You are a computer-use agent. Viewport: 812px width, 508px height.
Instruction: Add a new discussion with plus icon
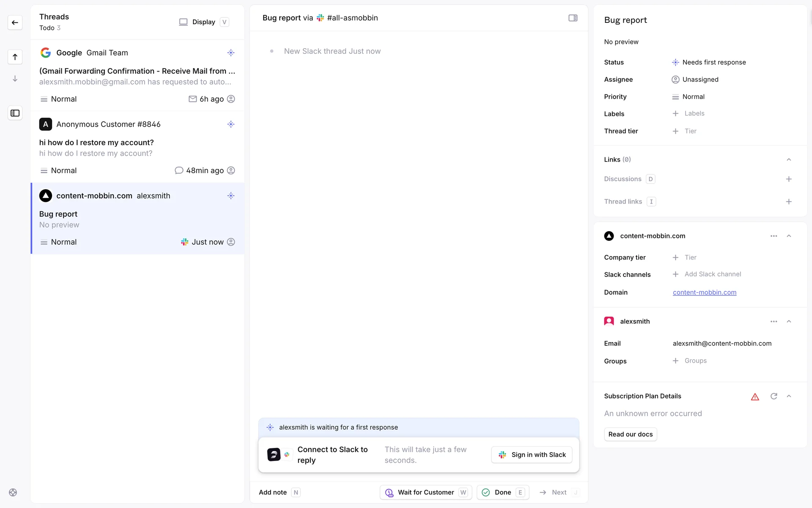tap(789, 179)
